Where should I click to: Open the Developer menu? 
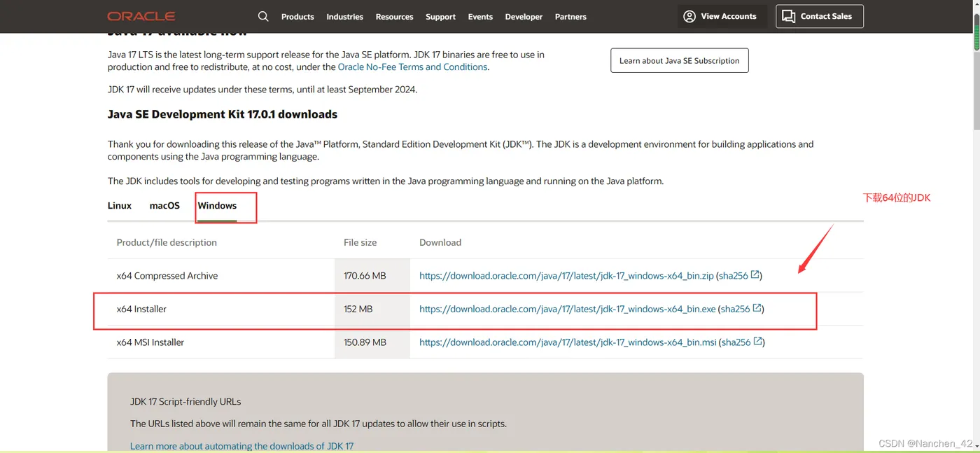(x=524, y=17)
